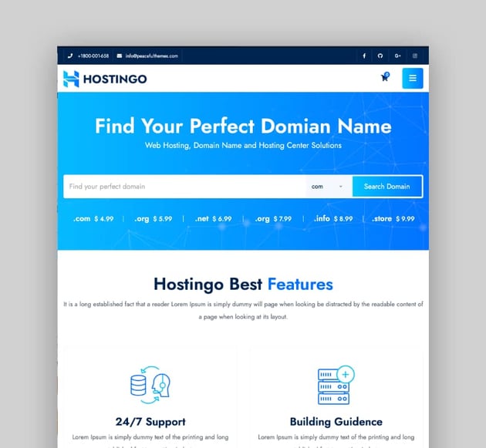
Task: Click the Hostingo logo
Action: 105,79
